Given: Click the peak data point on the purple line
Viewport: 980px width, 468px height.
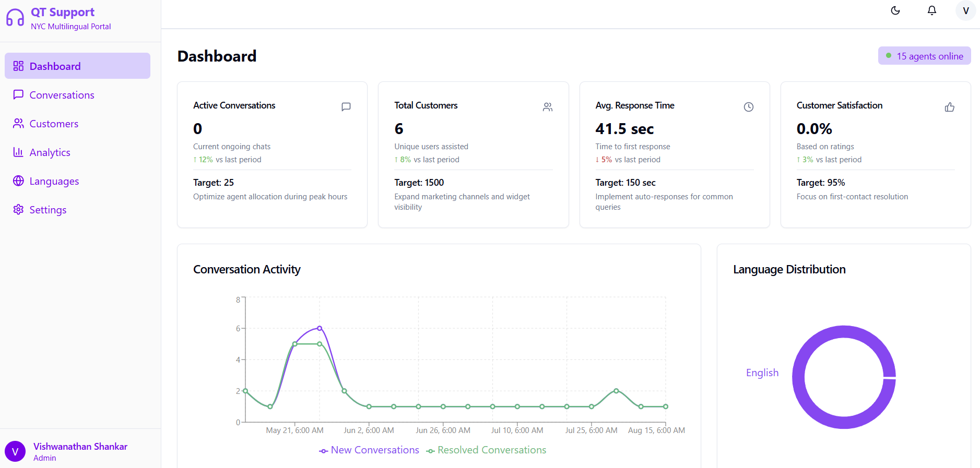Looking at the screenshot, I should pos(320,328).
